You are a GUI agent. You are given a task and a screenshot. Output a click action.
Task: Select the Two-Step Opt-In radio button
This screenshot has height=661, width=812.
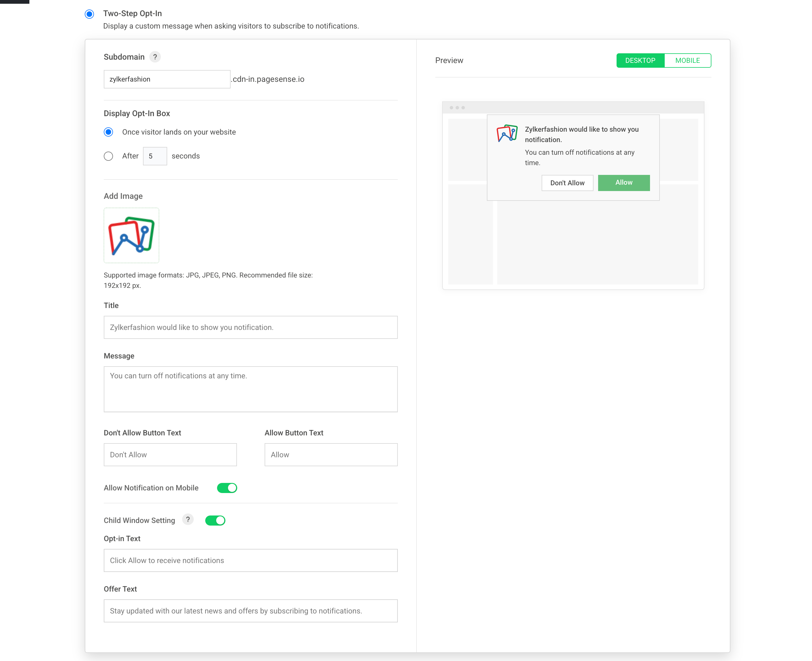[x=90, y=14]
